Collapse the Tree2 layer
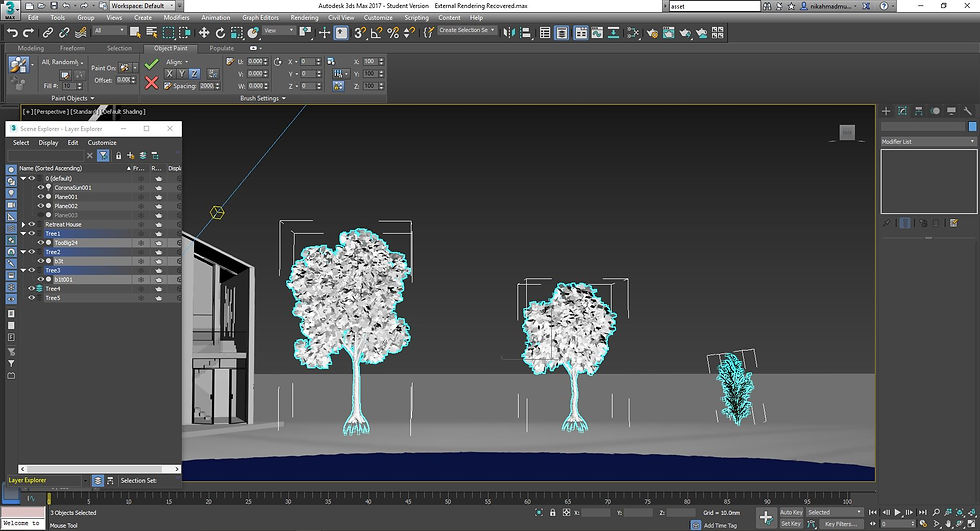 coord(24,252)
